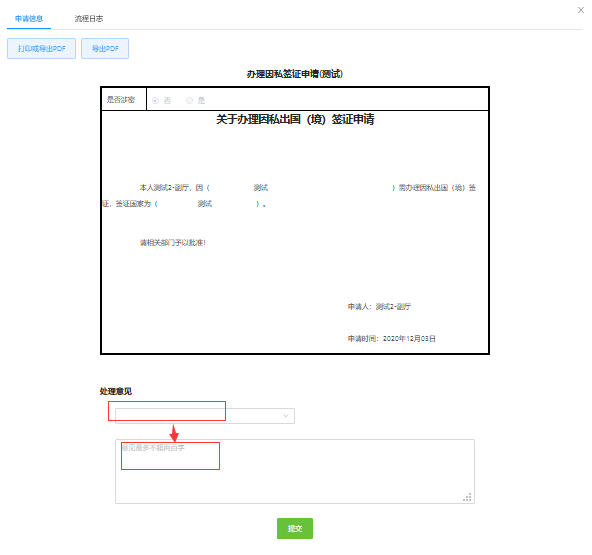
Task: Click the green 提交 button
Action: (295, 528)
